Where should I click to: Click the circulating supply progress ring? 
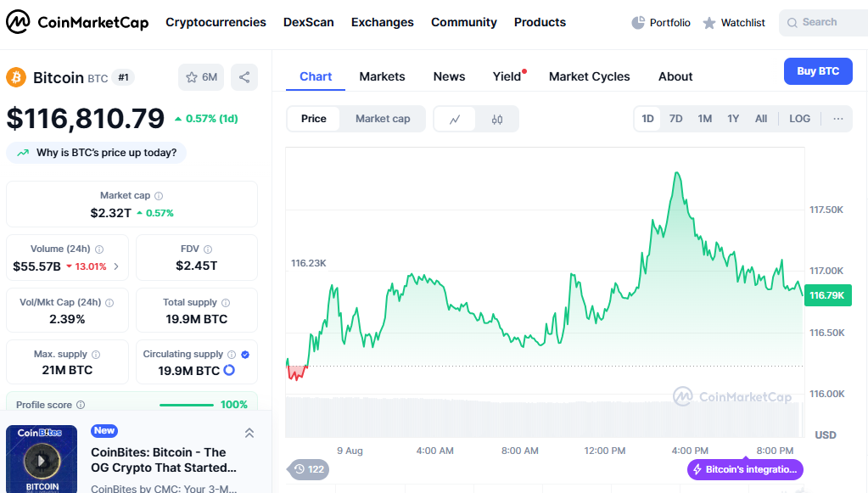pos(229,370)
